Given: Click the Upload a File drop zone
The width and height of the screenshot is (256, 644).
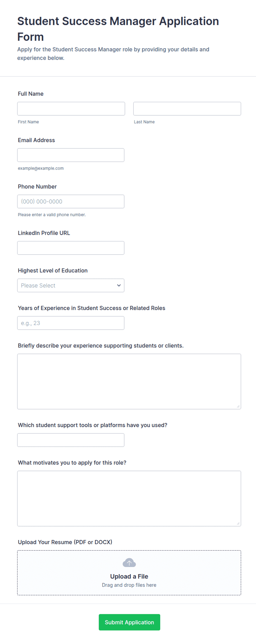Looking at the screenshot, I should [x=129, y=573].
